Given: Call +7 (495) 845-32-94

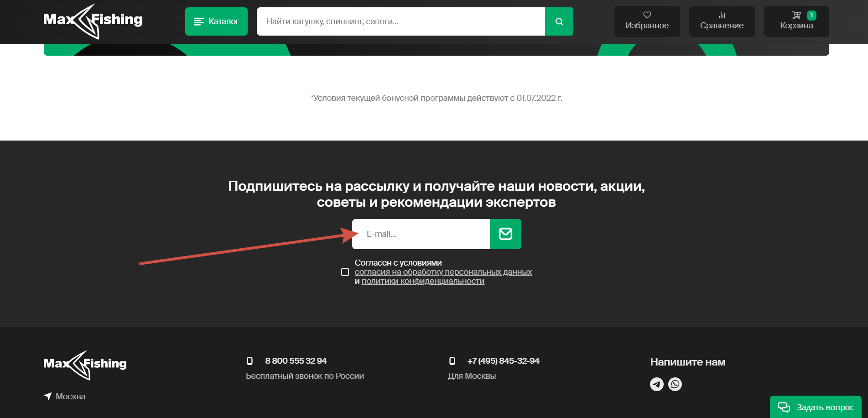Looking at the screenshot, I should pos(503,361).
